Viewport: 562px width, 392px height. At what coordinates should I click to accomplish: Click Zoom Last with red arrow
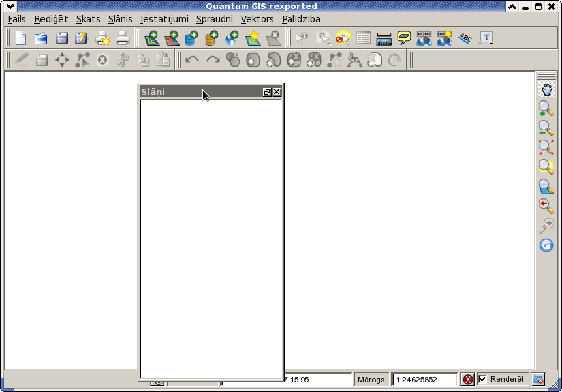[546, 206]
